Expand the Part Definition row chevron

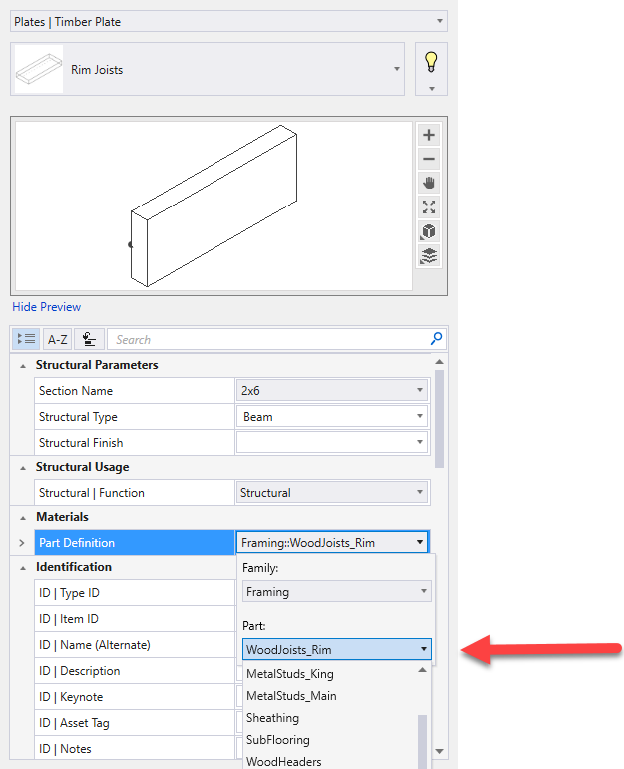[22, 543]
